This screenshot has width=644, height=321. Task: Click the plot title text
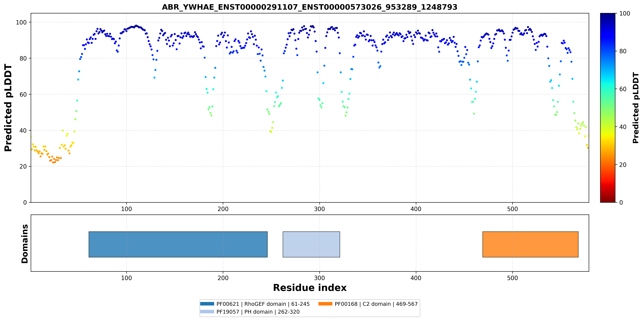(310, 7)
